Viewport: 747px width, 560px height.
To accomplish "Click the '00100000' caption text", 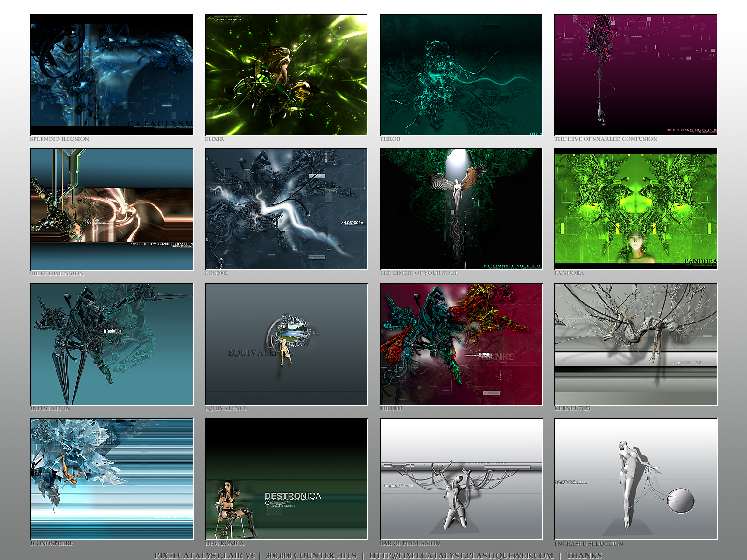I will [x=391, y=408].
